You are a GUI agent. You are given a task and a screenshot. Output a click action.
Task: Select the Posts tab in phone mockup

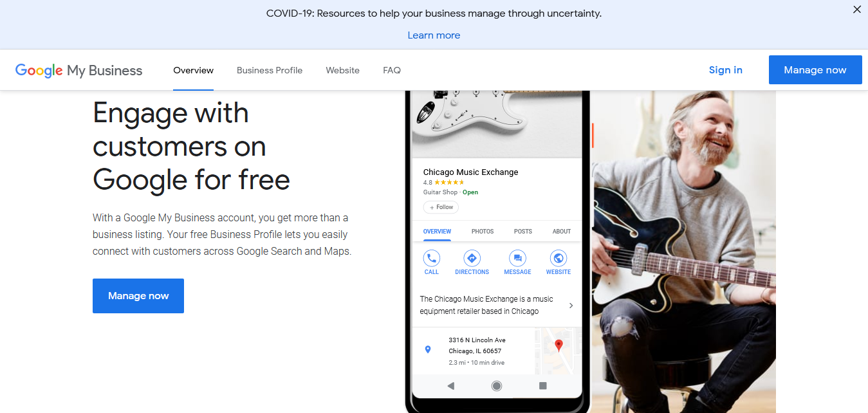coord(523,232)
